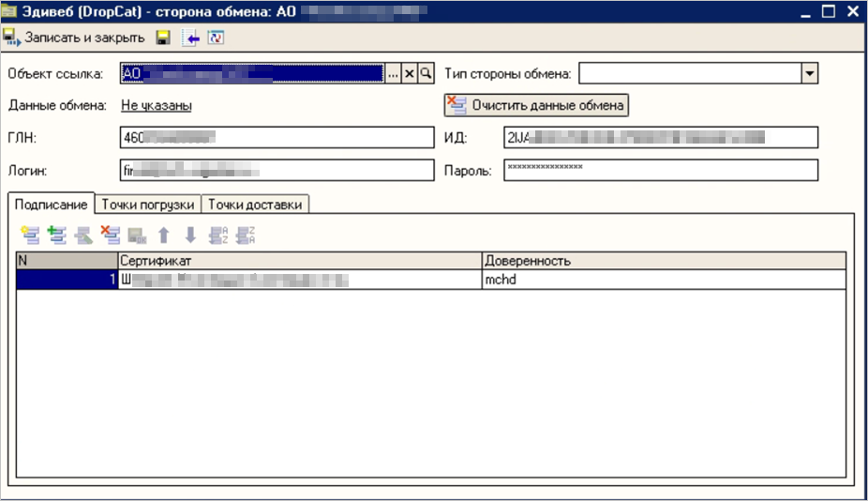This screenshot has height=501, width=868.
Task: Move the row up with the arrow icon
Action: tap(164, 235)
